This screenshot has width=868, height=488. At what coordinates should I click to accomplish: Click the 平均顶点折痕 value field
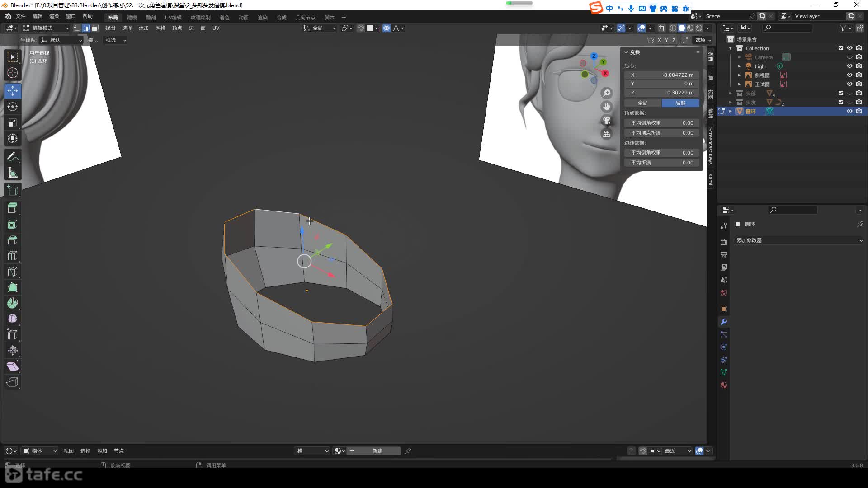[x=662, y=133]
